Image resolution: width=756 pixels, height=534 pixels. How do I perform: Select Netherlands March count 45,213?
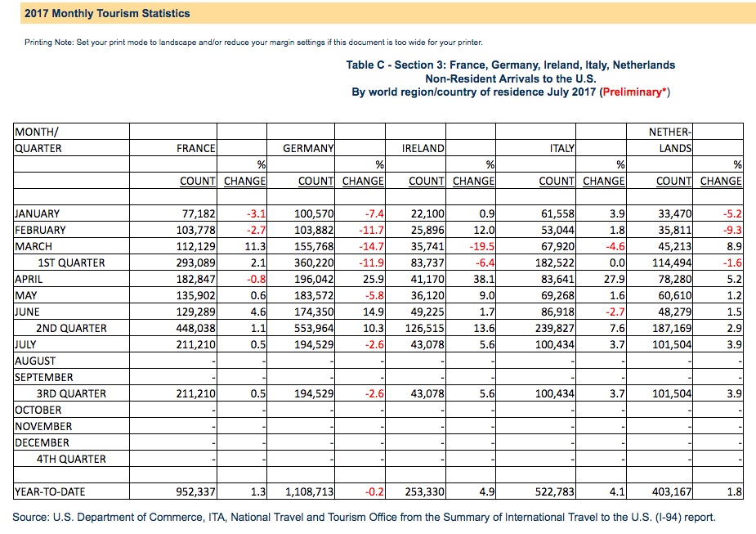pyautogui.click(x=675, y=246)
